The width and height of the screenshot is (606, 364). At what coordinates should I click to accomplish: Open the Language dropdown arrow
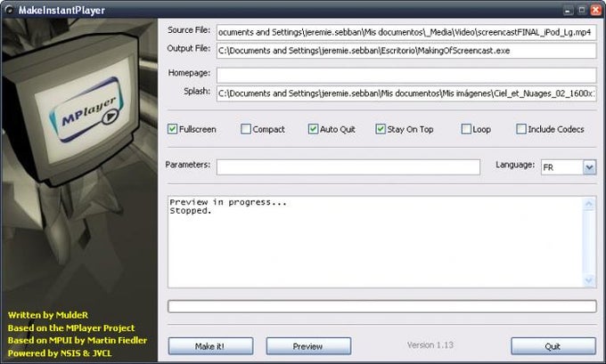click(x=589, y=167)
